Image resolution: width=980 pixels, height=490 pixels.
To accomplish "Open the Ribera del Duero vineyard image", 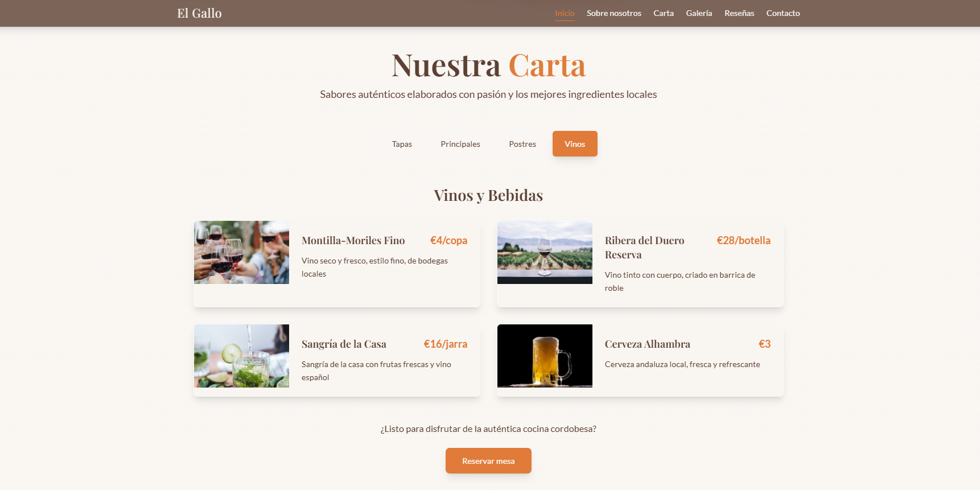I will pos(545,252).
